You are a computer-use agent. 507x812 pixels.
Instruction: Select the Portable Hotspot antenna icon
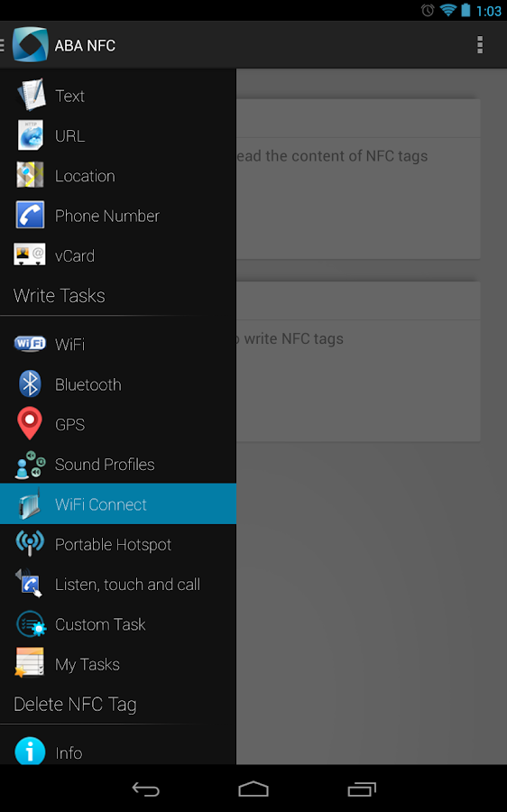click(30, 543)
